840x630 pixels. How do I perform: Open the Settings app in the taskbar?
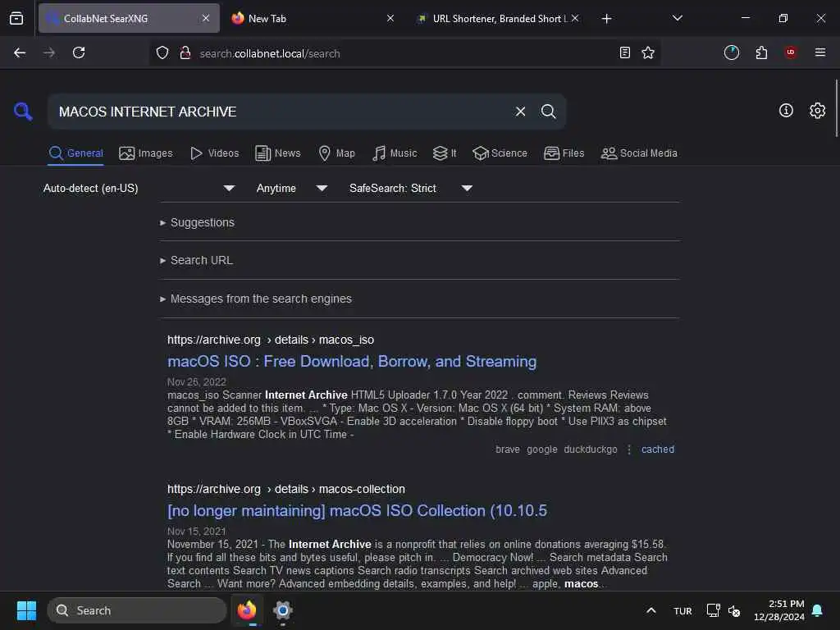(x=282, y=610)
